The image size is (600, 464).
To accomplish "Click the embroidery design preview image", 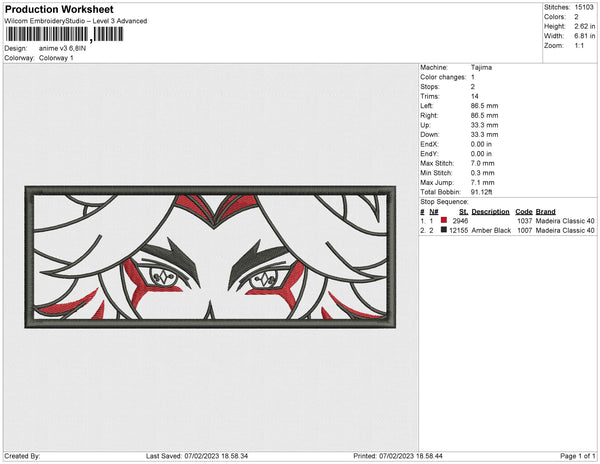I will (x=209, y=256).
